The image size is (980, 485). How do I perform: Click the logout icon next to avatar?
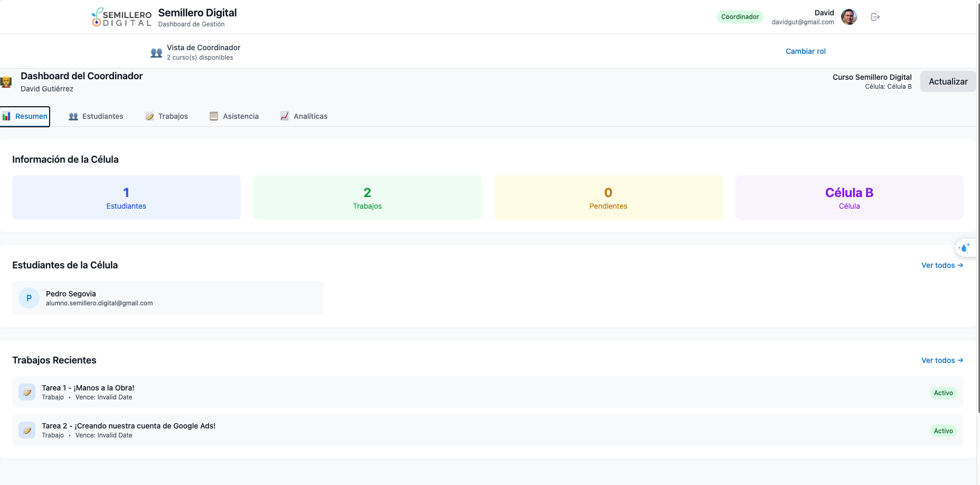[x=875, y=17]
